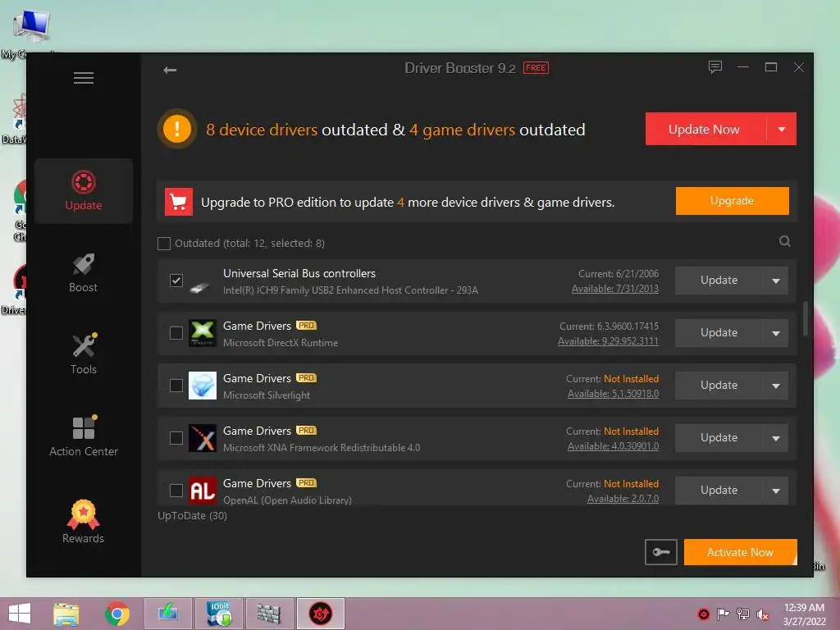
Task: Click the orange Upgrade button
Action: pos(732,201)
